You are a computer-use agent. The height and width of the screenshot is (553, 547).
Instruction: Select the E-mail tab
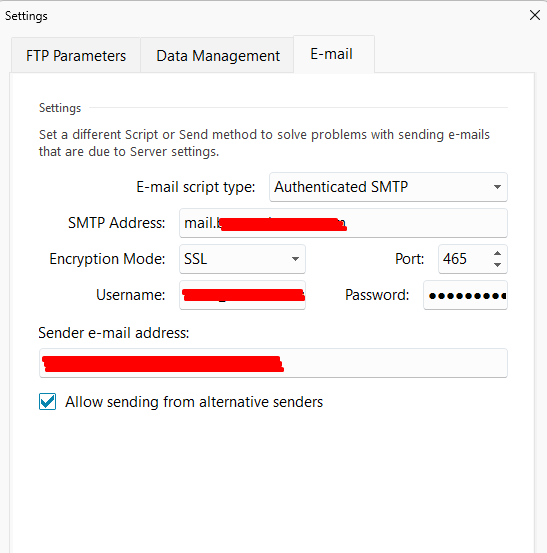coord(334,54)
